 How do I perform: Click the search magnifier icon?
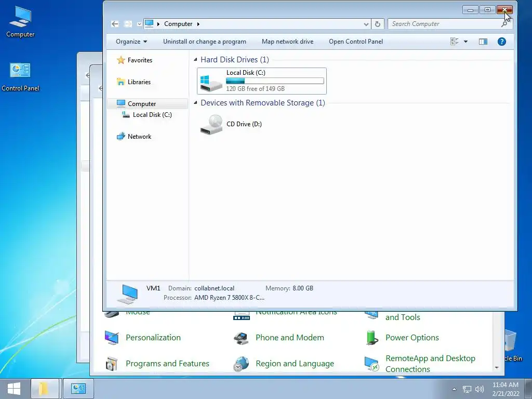coord(504,24)
